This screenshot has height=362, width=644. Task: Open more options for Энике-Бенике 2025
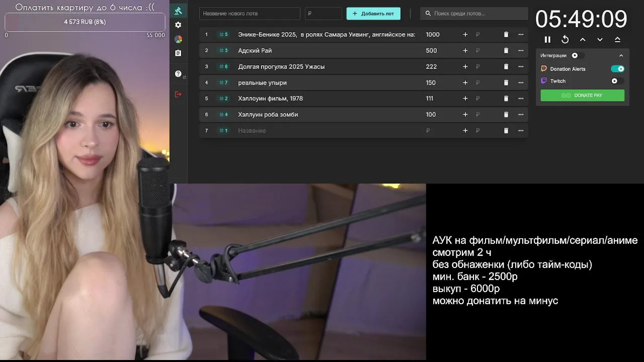click(x=521, y=35)
